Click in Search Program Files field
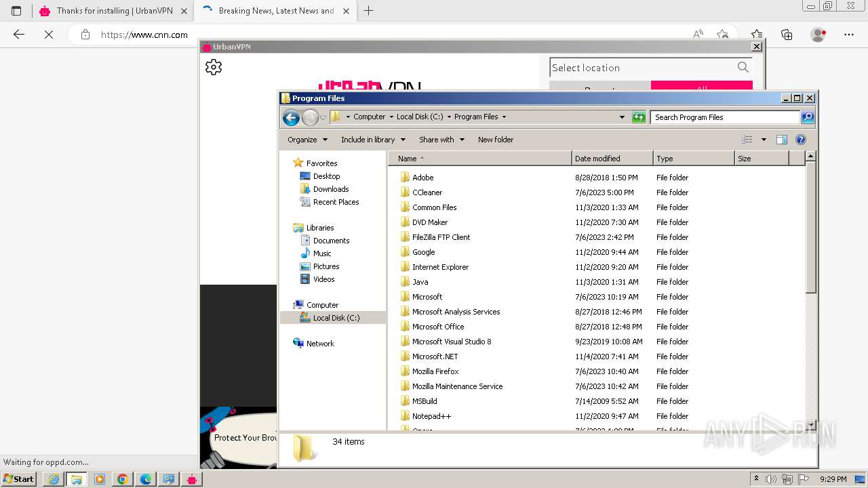The height and width of the screenshot is (488, 868). (x=726, y=117)
